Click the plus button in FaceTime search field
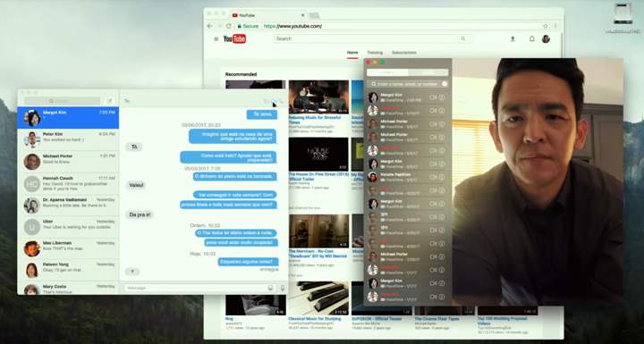This screenshot has width=644, height=344. [445, 84]
